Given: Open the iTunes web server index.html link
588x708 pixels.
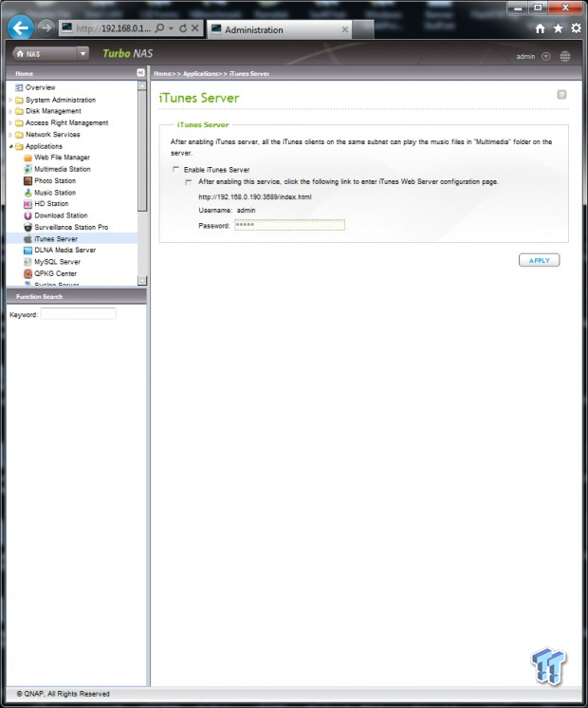Looking at the screenshot, I should pos(255,196).
